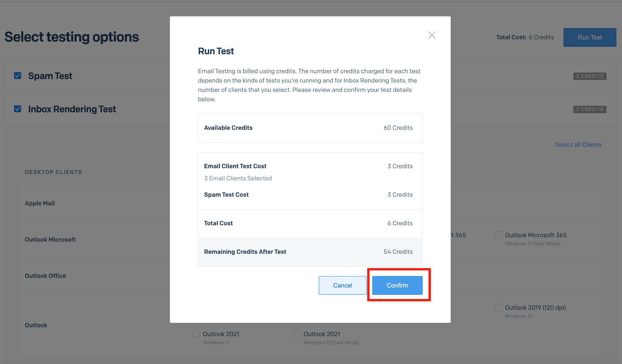The image size is (622, 364).
Task: Confirm the email test run
Action: click(x=397, y=285)
